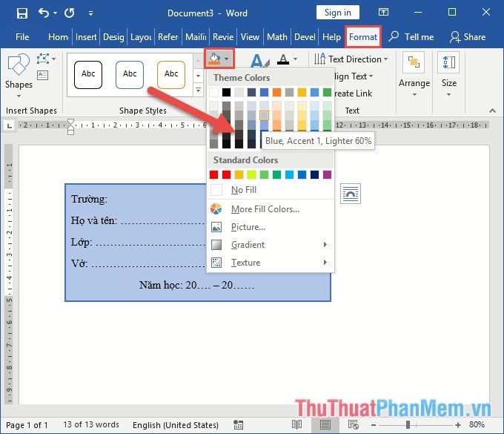The width and height of the screenshot is (504, 434).
Task: Choose No Fill option
Action: [271, 190]
